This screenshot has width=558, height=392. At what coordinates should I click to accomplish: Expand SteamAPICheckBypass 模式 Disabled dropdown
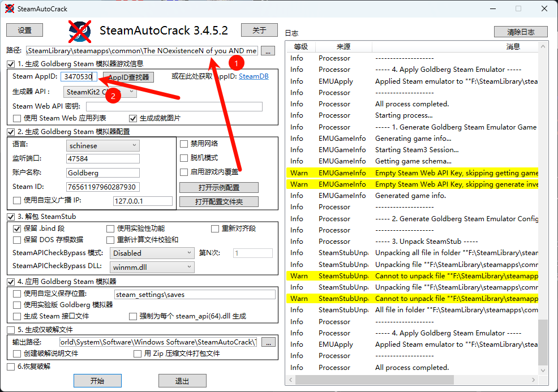pyautogui.click(x=152, y=253)
